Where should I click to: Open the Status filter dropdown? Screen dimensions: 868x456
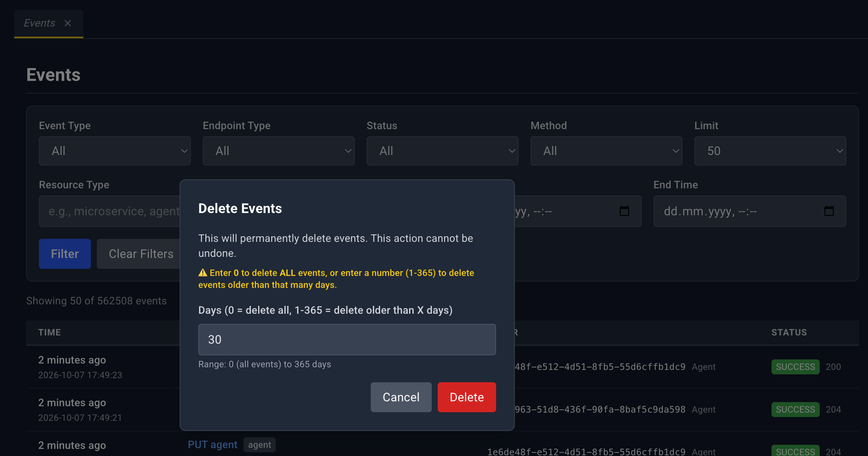(443, 151)
